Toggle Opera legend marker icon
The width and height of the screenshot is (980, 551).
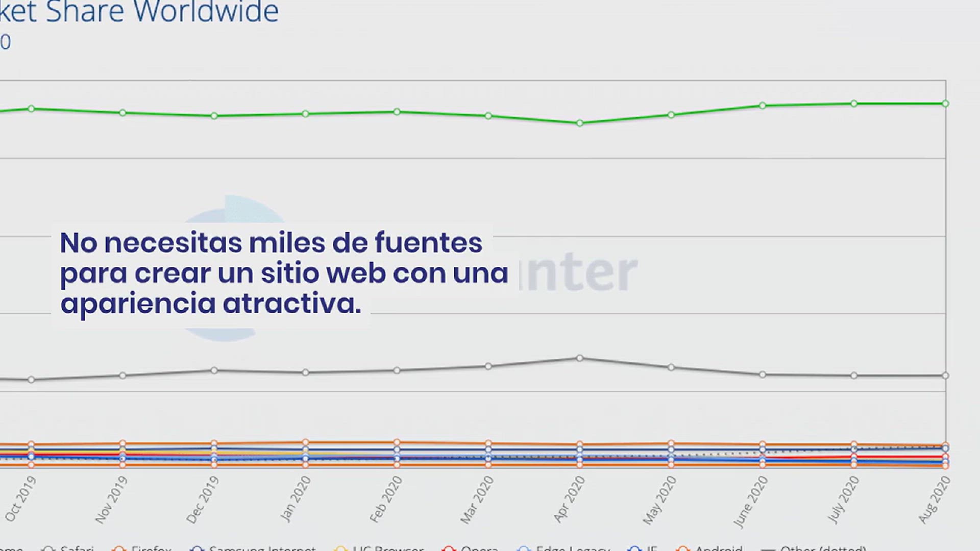click(449, 549)
